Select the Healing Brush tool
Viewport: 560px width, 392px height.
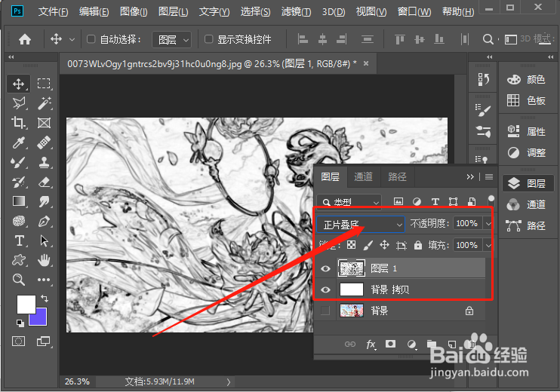pyautogui.click(x=44, y=142)
